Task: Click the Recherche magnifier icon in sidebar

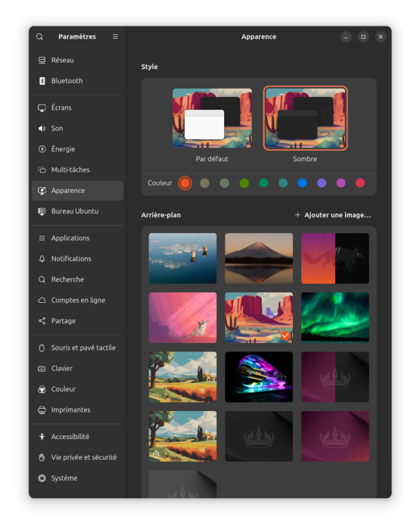Action: [x=42, y=279]
